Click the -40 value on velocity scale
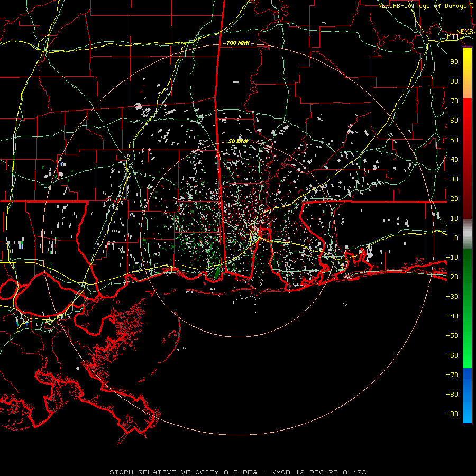Screen dimensions: 476x476 (x=452, y=316)
